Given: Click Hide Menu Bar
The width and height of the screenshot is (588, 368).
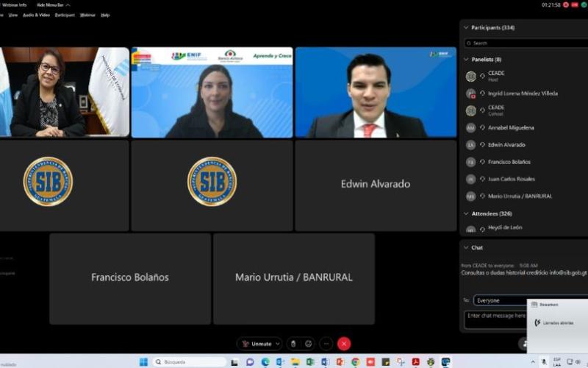Looking at the screenshot, I should coord(53,4).
